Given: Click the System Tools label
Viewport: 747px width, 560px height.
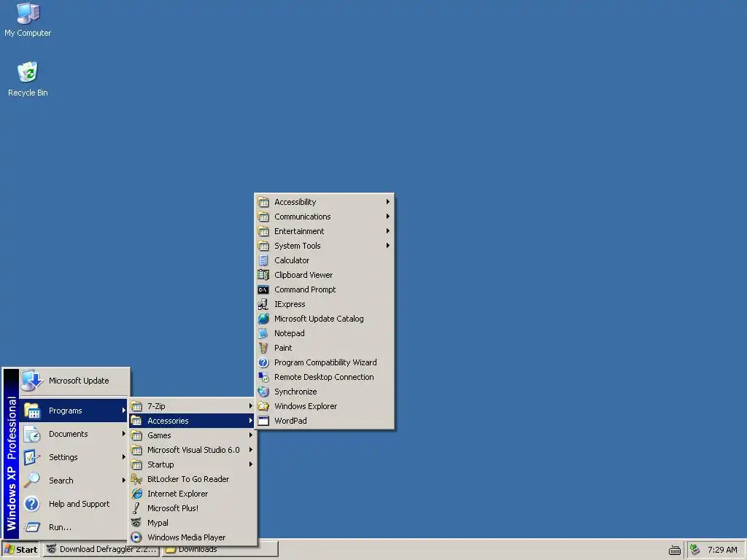Looking at the screenshot, I should [x=298, y=246].
